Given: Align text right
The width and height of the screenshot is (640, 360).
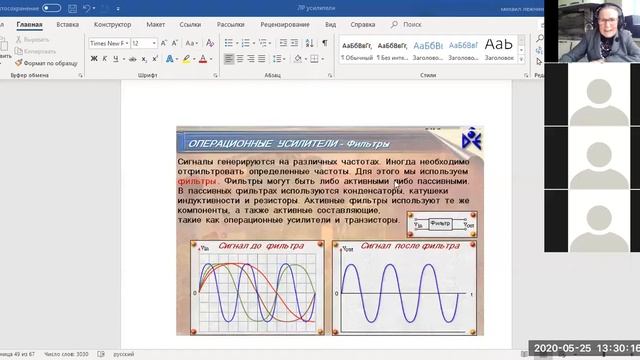Looking at the screenshot, I should 251,59.
